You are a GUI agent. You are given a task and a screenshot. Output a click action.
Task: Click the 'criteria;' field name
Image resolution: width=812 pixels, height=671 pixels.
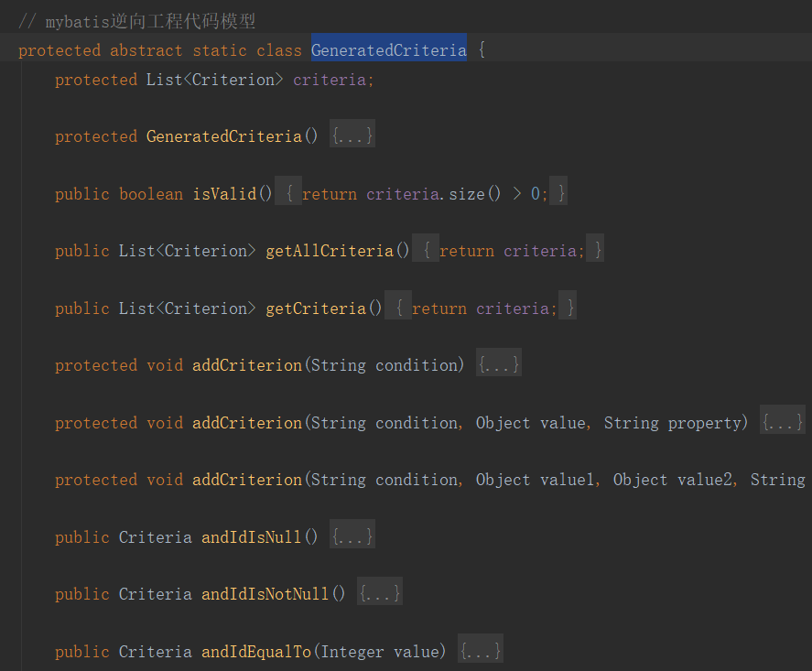click(x=333, y=80)
